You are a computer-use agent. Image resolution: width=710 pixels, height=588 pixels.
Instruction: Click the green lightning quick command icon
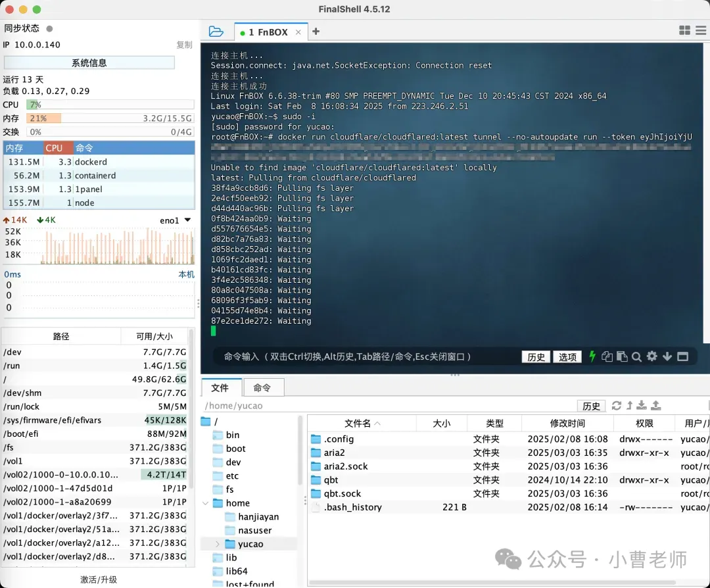click(592, 356)
